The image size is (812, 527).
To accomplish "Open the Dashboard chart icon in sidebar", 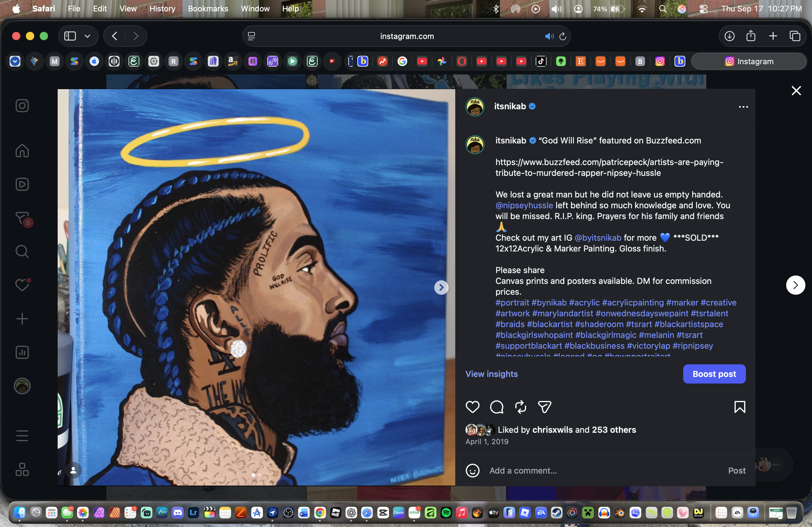I will click(x=22, y=352).
